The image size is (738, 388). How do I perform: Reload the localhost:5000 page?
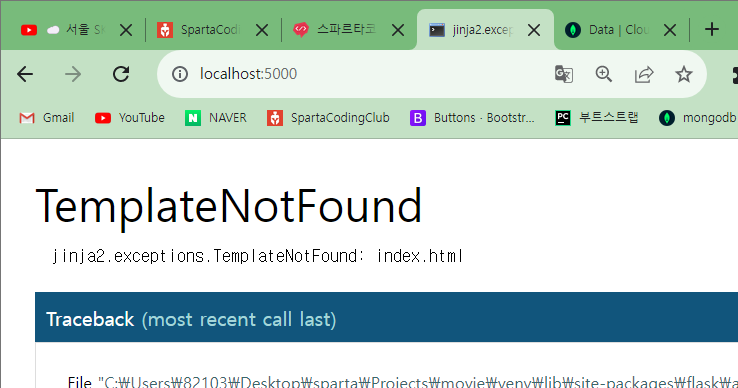pos(121,74)
